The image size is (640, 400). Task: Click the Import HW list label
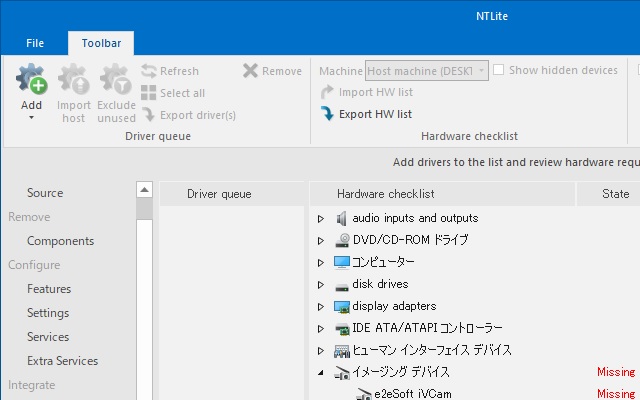(376, 92)
